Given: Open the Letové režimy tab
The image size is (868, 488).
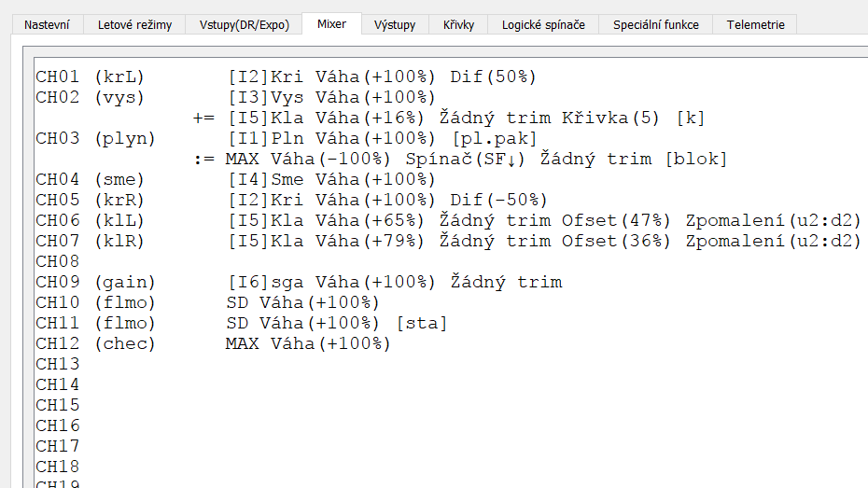Looking at the screenshot, I should pyautogui.click(x=134, y=25).
